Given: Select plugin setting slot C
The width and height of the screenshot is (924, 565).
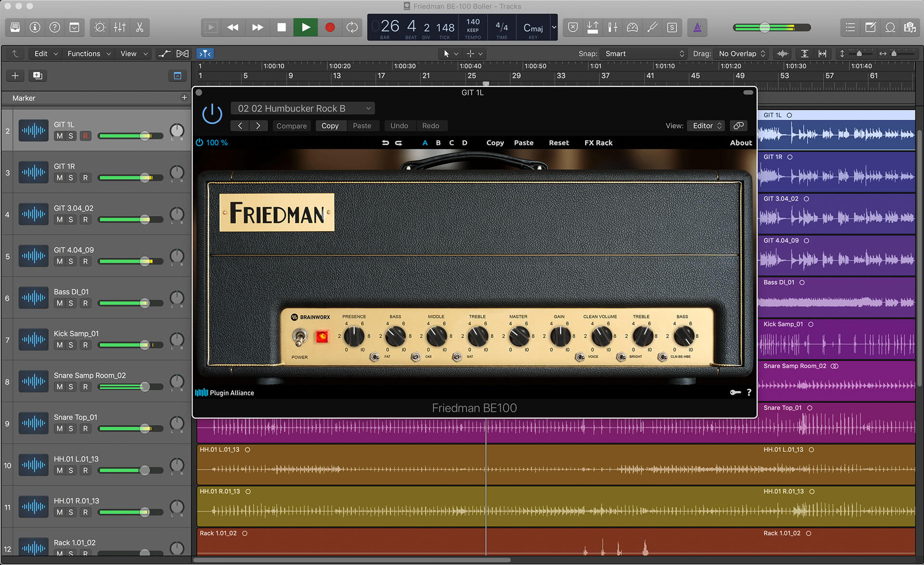Looking at the screenshot, I should click(451, 143).
